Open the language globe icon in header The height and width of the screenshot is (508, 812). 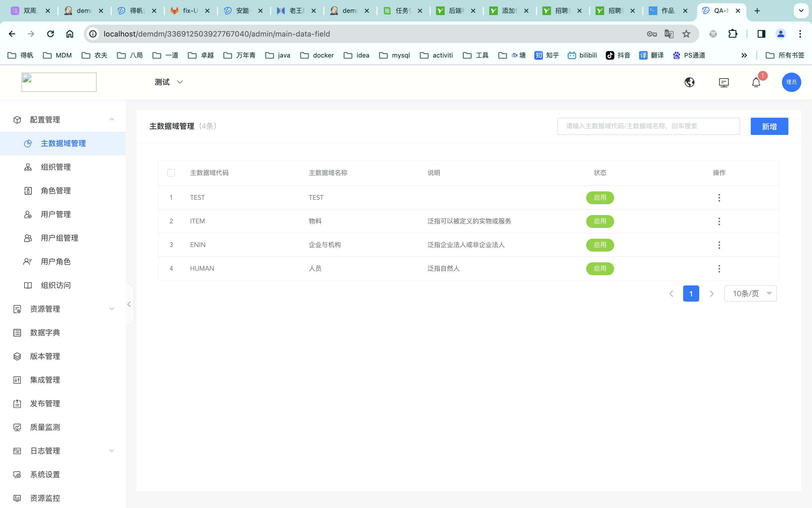pos(690,82)
